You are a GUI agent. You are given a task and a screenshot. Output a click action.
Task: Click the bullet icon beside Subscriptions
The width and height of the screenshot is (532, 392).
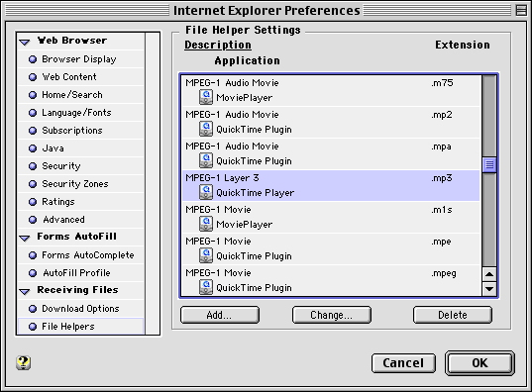tap(33, 131)
